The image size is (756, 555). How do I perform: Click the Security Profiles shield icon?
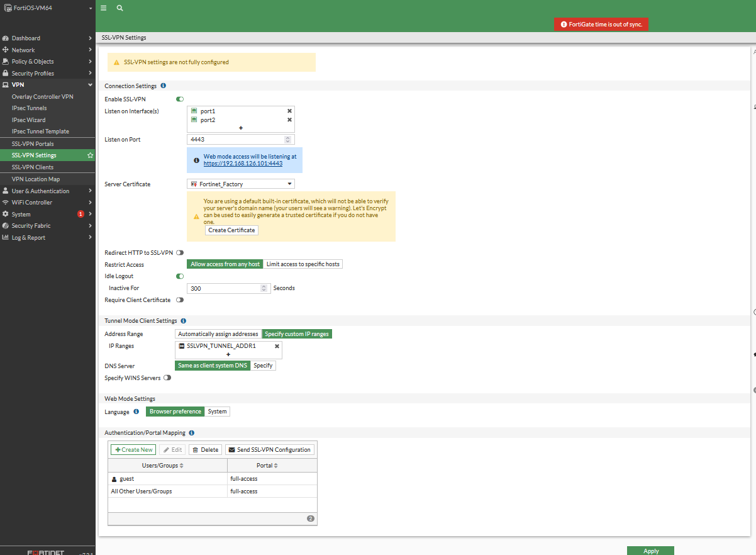click(x=6, y=74)
